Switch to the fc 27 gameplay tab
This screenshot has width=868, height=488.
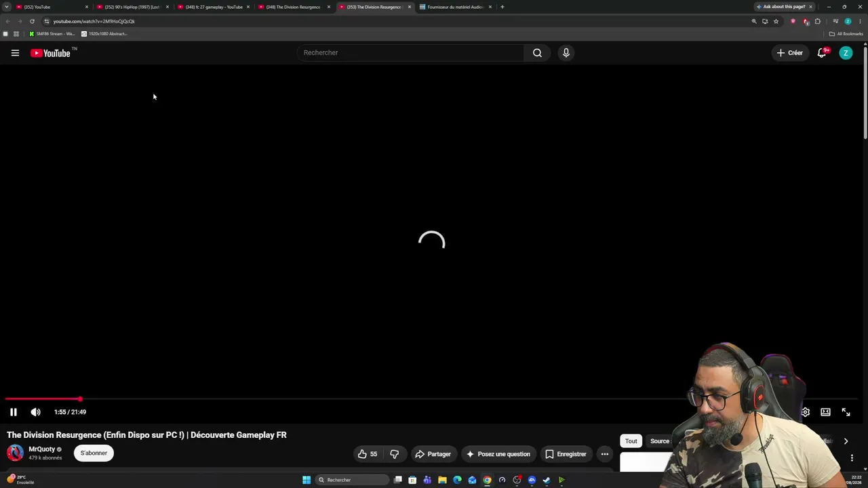pos(212,7)
